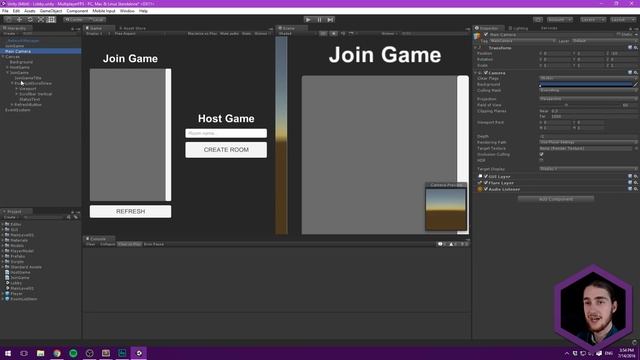The image size is (640, 360).
Task: Open Transform component help book icon
Action: 630,48
